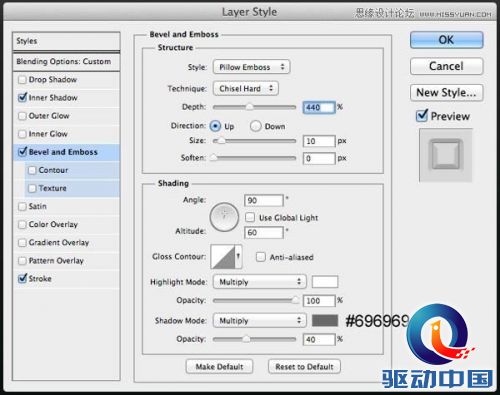This screenshot has height=395, width=500.
Task: Open the Satin settings row
Action: [66, 206]
